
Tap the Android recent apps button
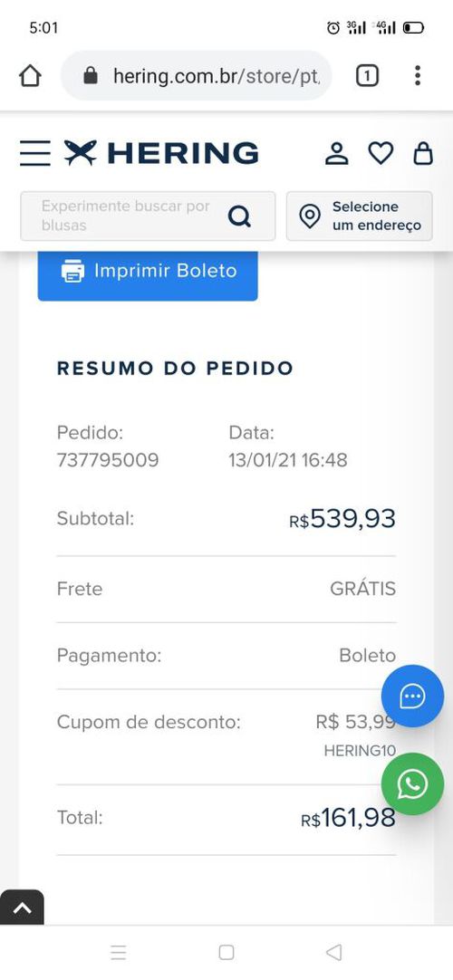tap(119, 953)
